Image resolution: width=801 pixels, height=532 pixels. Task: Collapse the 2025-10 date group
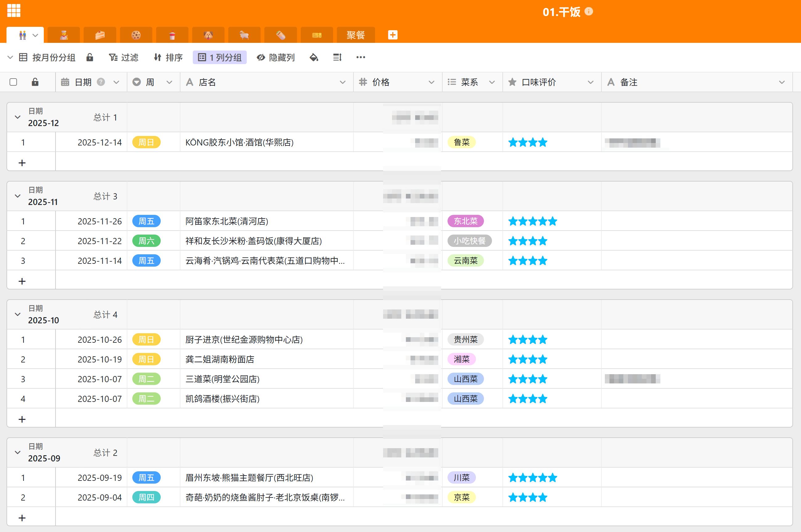(x=18, y=314)
